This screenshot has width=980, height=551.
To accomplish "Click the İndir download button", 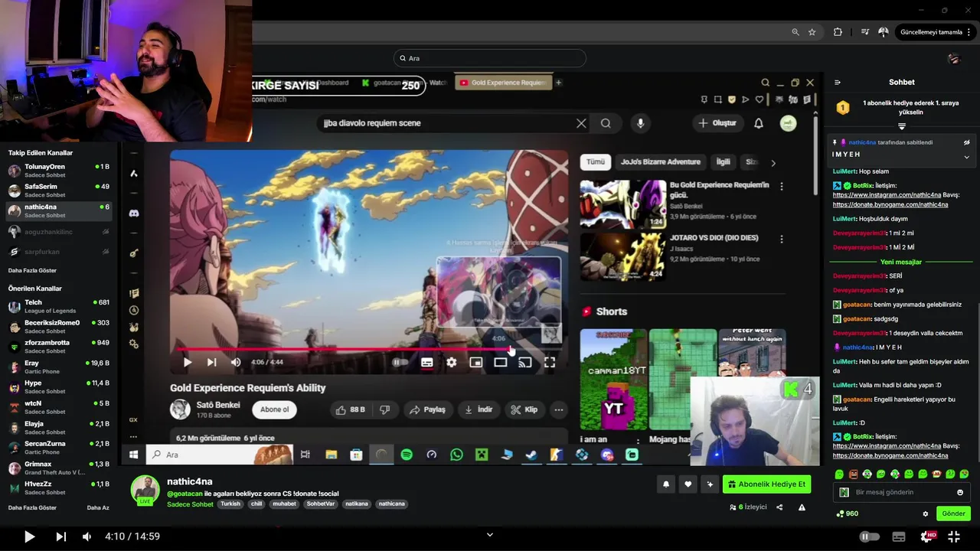I will coord(479,409).
